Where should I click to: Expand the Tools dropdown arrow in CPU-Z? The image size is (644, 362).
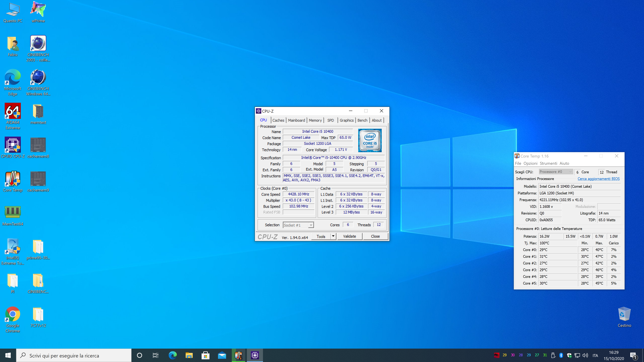pos(333,236)
